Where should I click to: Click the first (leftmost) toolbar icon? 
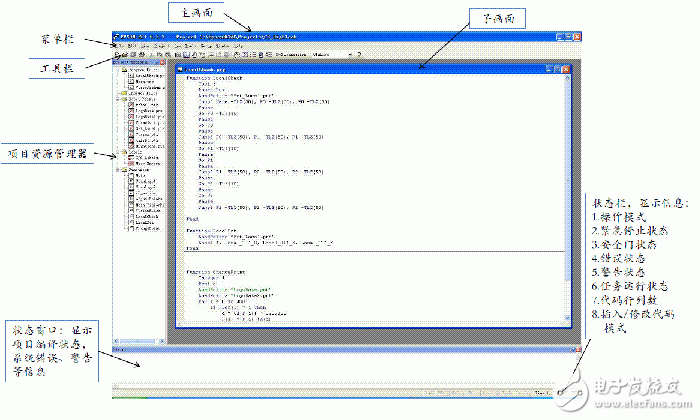point(118,55)
